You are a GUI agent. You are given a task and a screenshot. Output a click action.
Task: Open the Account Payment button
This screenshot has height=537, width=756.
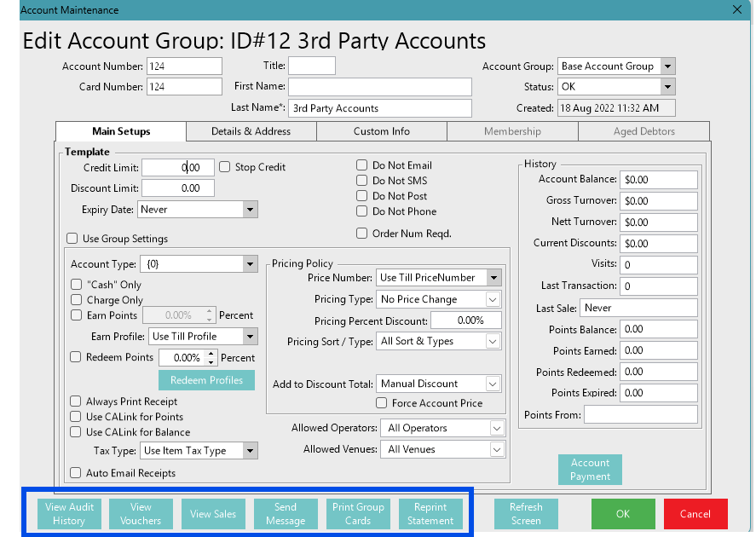tap(590, 470)
